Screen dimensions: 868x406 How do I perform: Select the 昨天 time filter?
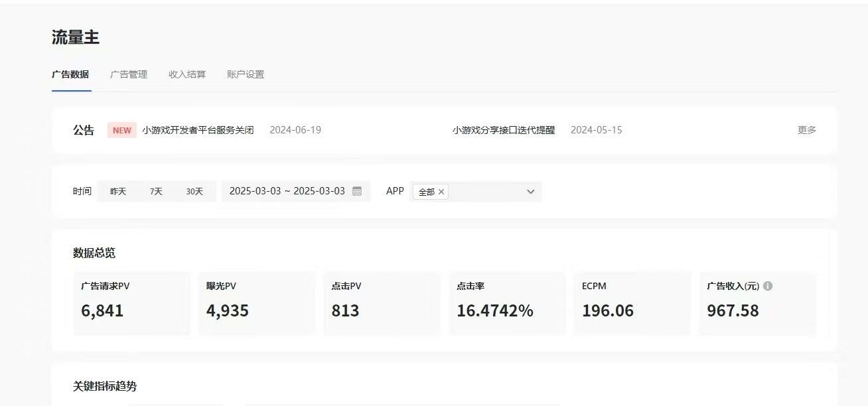[118, 191]
